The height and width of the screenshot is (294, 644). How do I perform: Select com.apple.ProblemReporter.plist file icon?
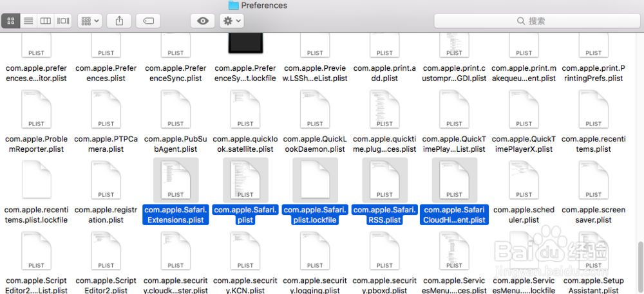click(37, 109)
